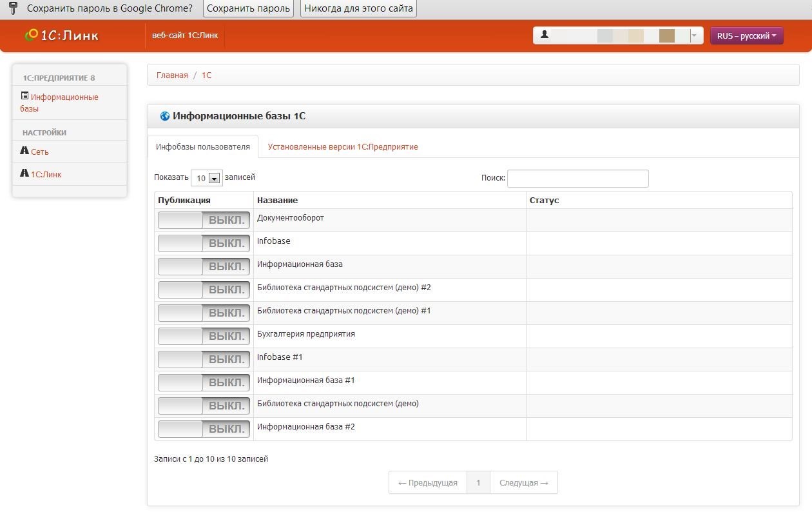Viewport: 812px width, 512px height.
Task: Go to the Следующая page
Action: (523, 482)
